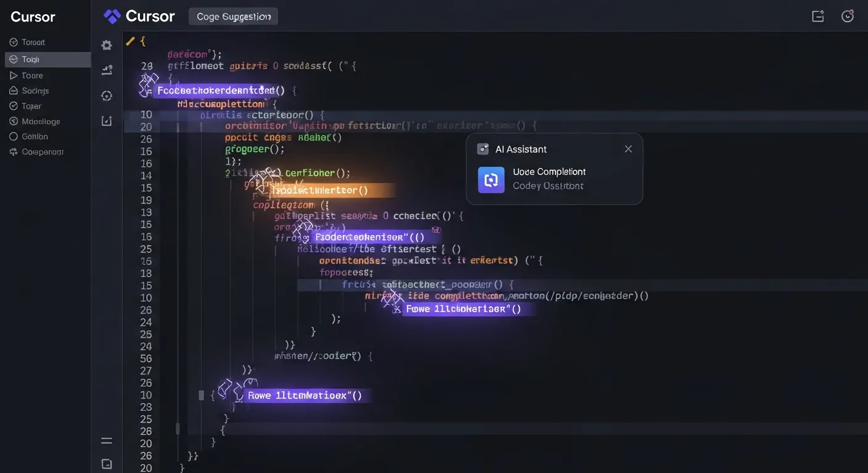Open the image panel icon in the activity bar

106,120
